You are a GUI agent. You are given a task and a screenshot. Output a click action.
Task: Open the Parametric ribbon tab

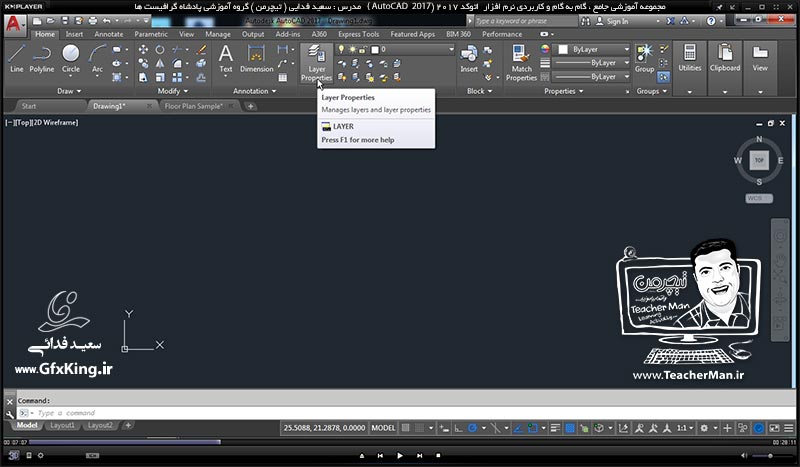[151, 34]
